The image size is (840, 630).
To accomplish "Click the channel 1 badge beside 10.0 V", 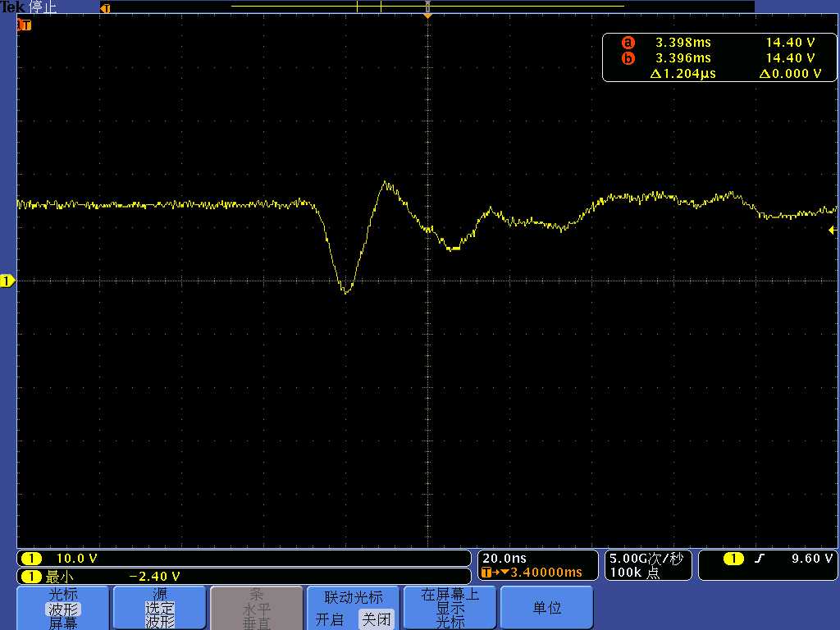I will [31, 558].
